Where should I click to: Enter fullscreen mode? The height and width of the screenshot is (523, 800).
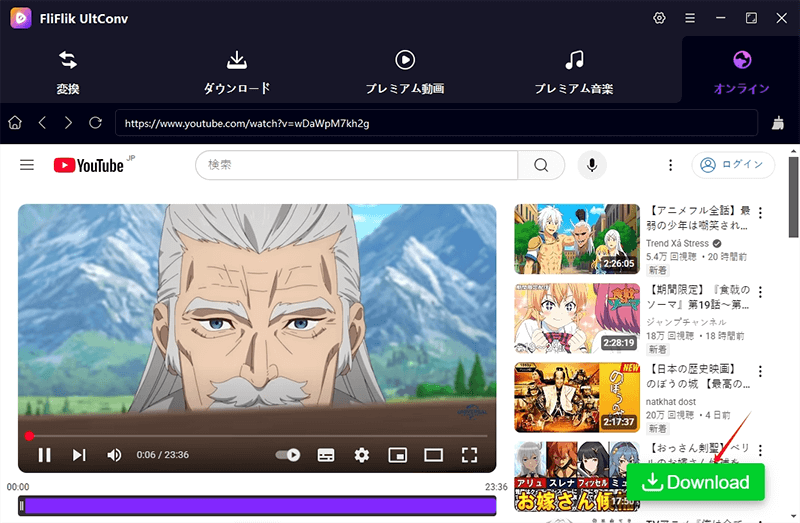(469, 455)
